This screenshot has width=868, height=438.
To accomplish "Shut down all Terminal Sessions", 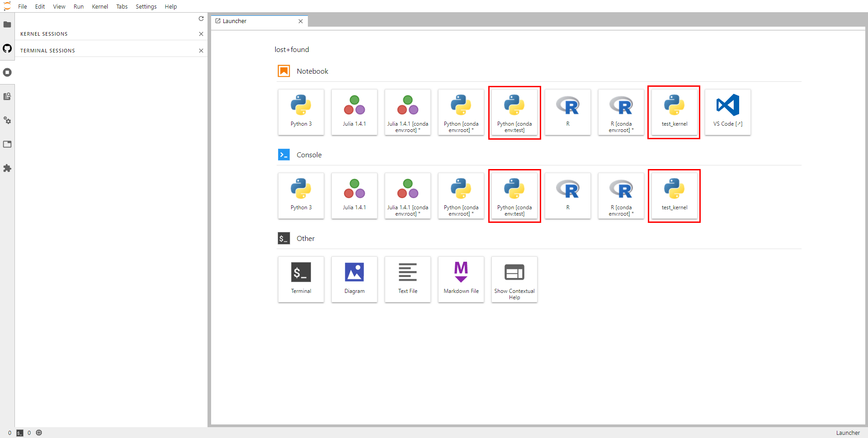I will click(x=201, y=51).
